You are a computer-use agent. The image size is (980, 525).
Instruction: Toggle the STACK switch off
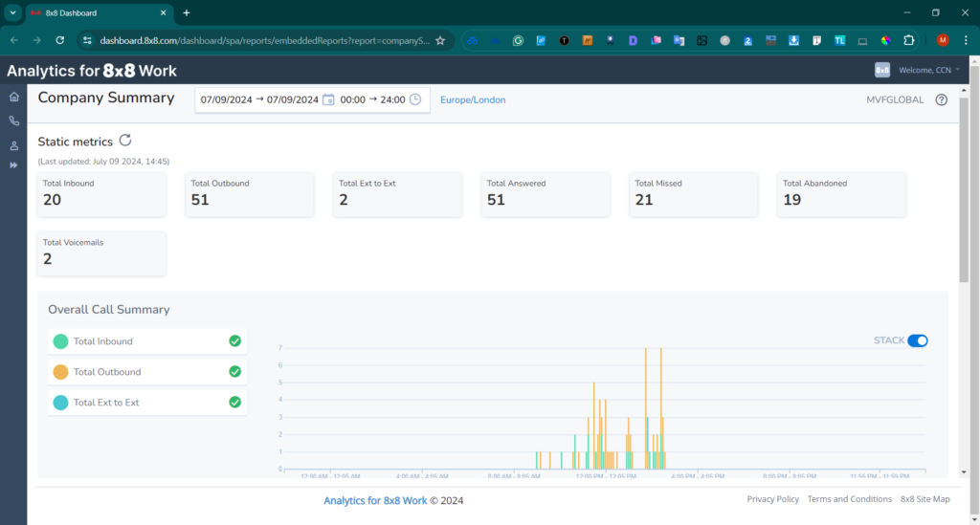pos(917,340)
